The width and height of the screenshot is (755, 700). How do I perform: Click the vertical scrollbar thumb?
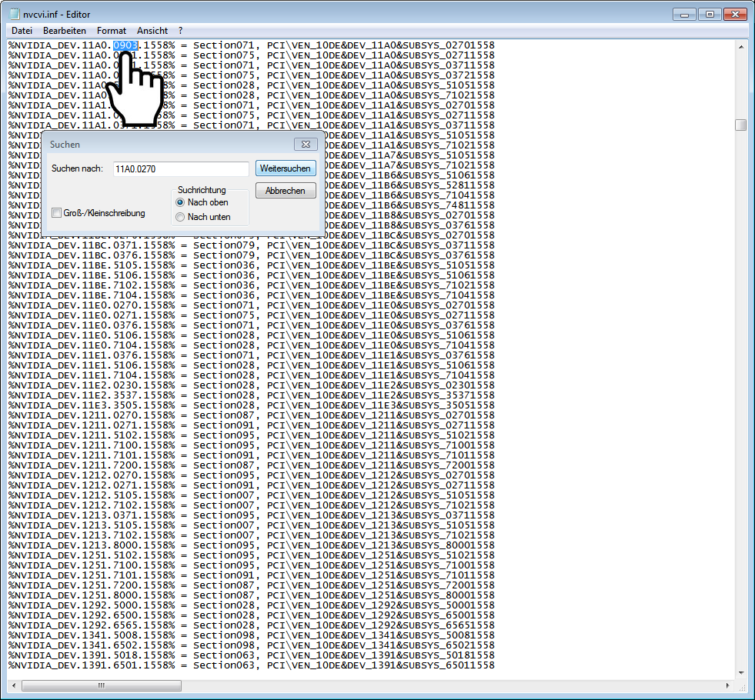[741, 125]
